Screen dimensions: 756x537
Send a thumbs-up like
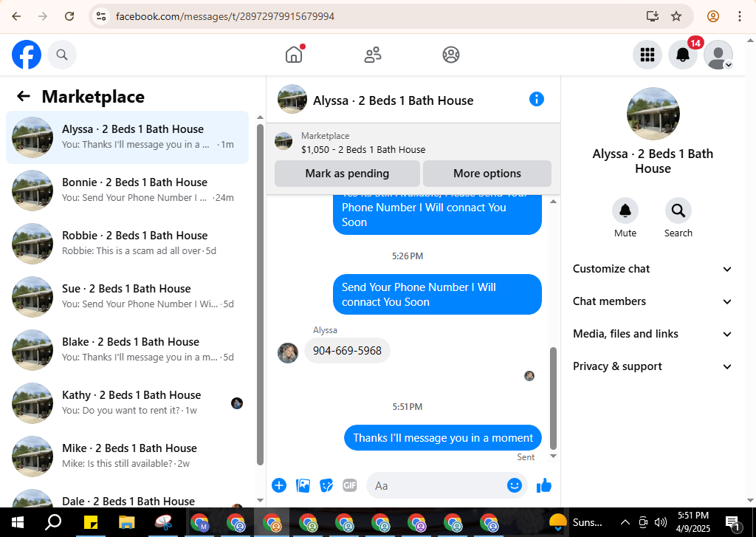(544, 485)
